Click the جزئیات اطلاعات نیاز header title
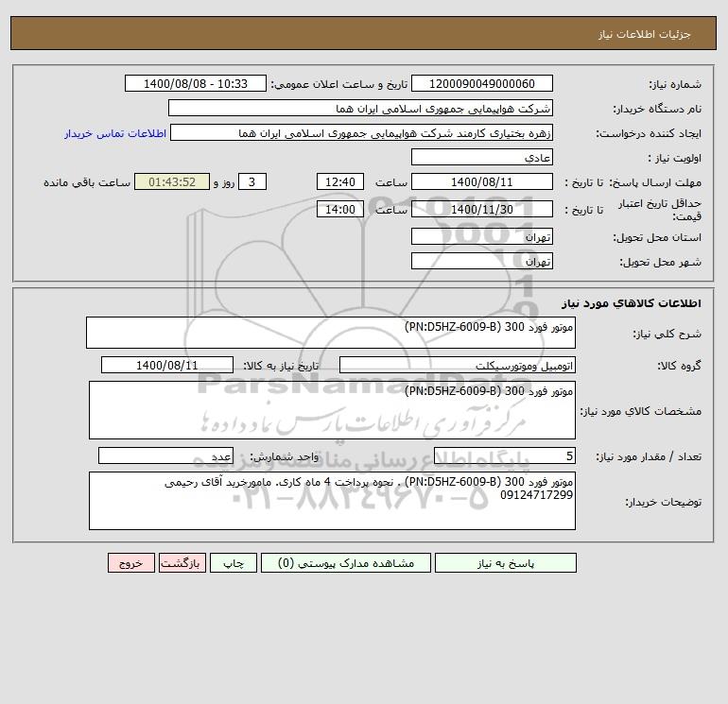728x704 pixels. click(645, 34)
